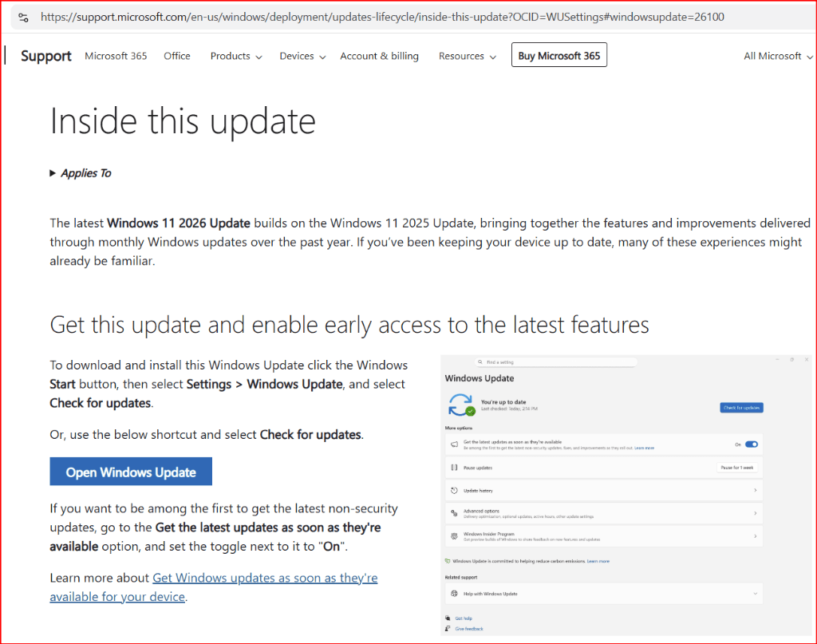Click megaphone icon beside 'Get the latest updates'
Screen dimensions: 817x644
454,444
